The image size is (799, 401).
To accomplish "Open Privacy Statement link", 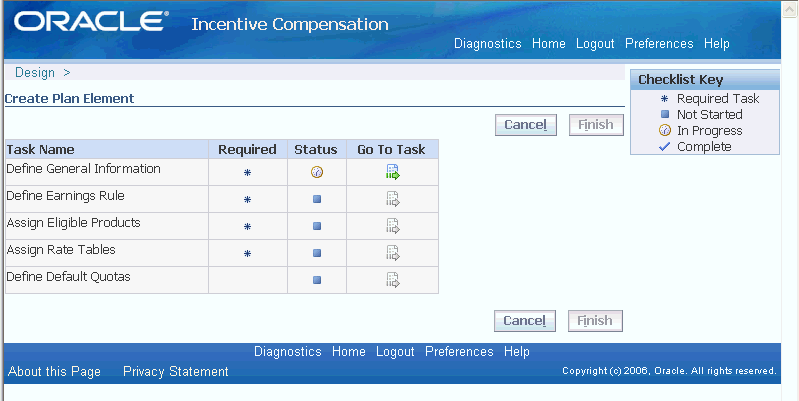I will click(x=176, y=371).
